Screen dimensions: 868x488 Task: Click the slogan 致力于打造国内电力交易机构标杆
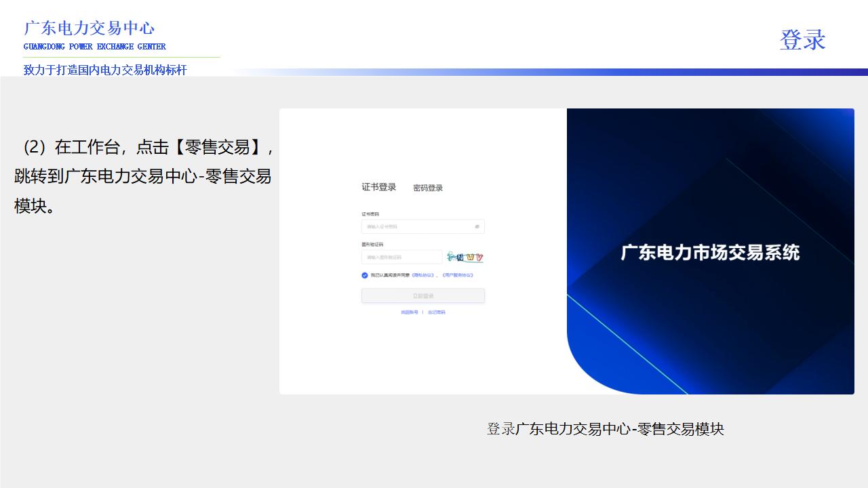point(105,70)
